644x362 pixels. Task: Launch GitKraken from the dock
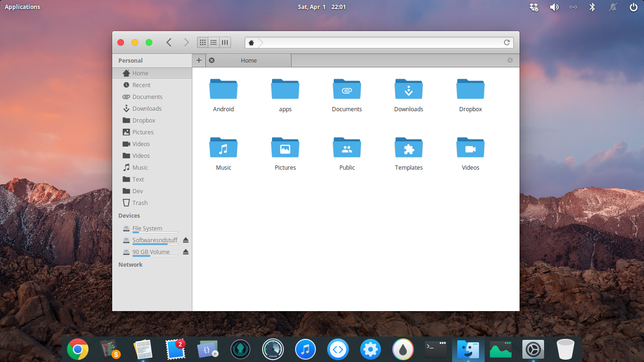pyautogui.click(x=240, y=350)
